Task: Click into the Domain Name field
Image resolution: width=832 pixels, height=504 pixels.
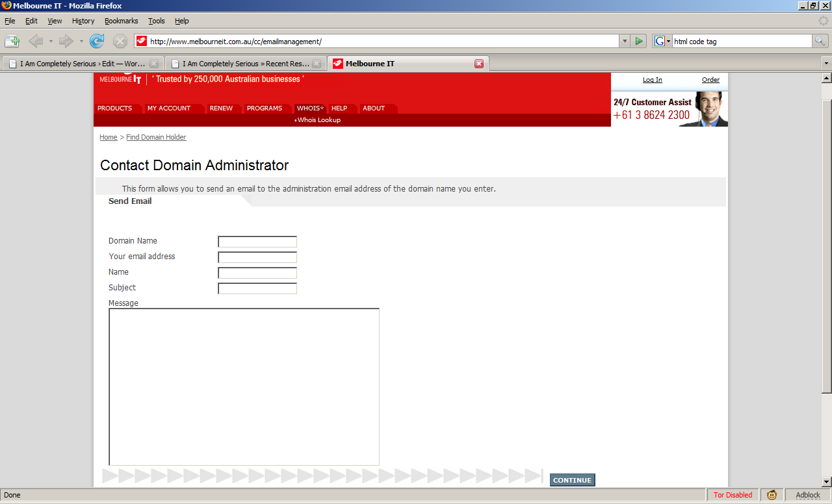Action: pyautogui.click(x=257, y=242)
